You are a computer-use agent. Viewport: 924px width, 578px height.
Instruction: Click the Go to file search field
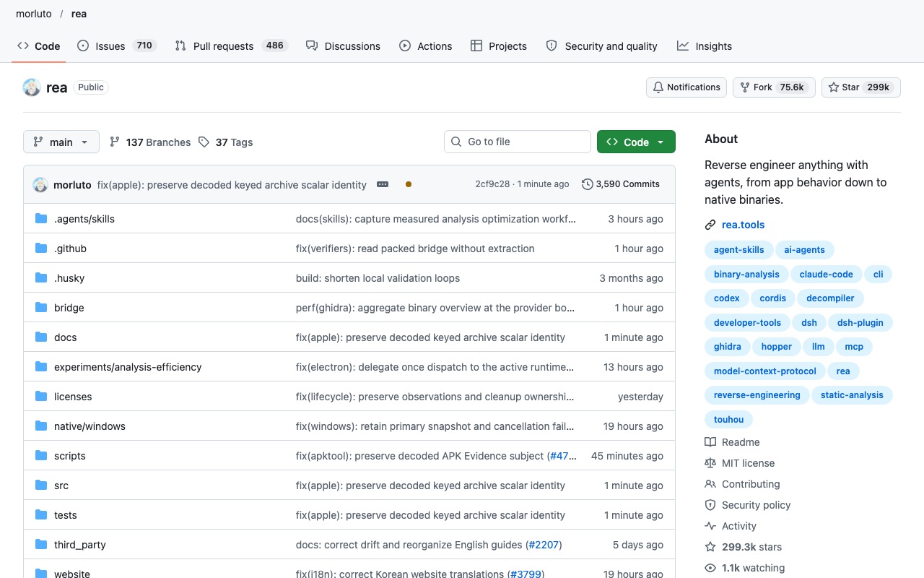[x=518, y=142]
